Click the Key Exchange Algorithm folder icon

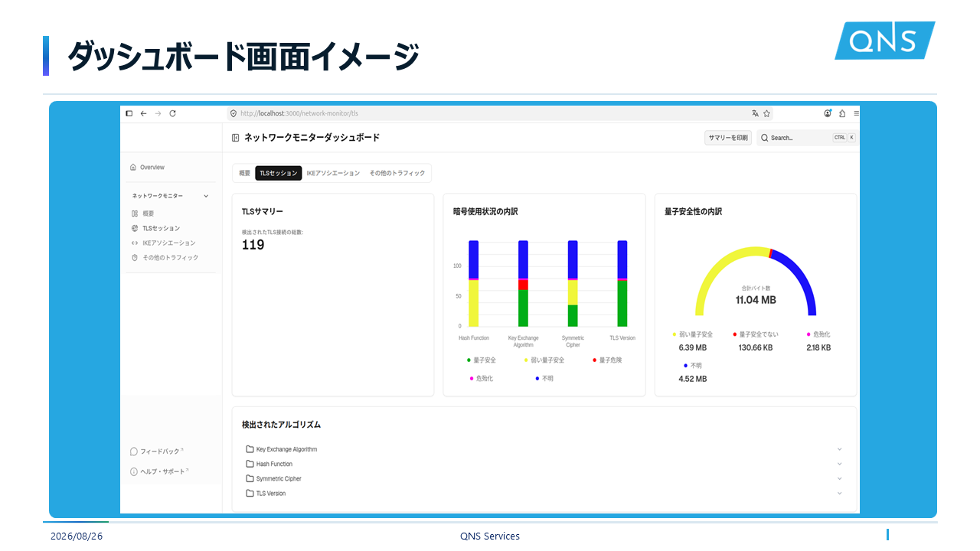(x=250, y=449)
